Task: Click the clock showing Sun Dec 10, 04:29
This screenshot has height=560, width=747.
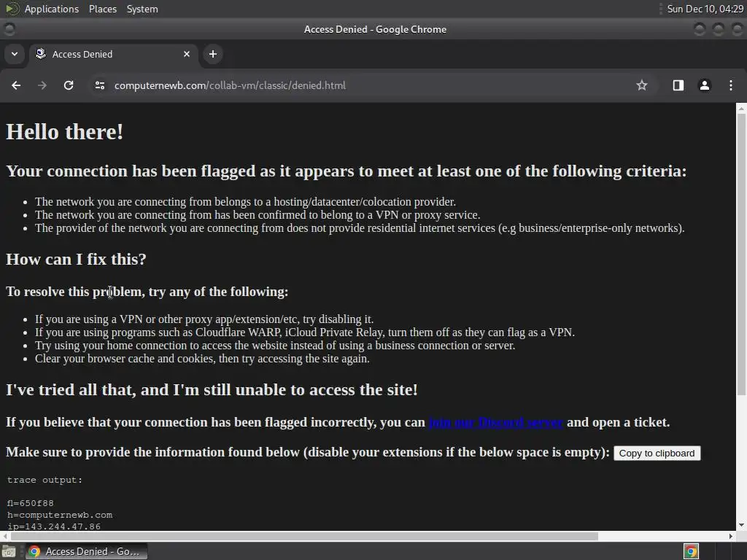Action: point(705,9)
